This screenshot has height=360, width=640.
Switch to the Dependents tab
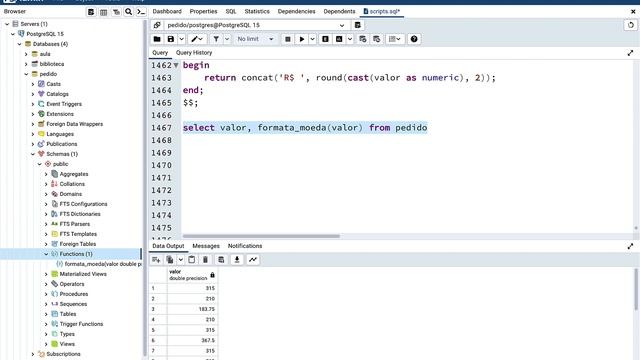339,11
